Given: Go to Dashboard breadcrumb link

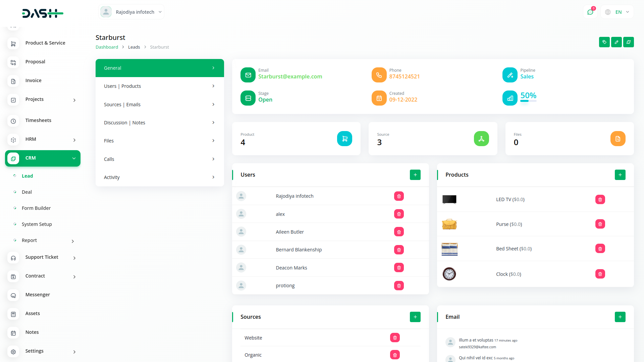Looking at the screenshot, I should [107, 47].
